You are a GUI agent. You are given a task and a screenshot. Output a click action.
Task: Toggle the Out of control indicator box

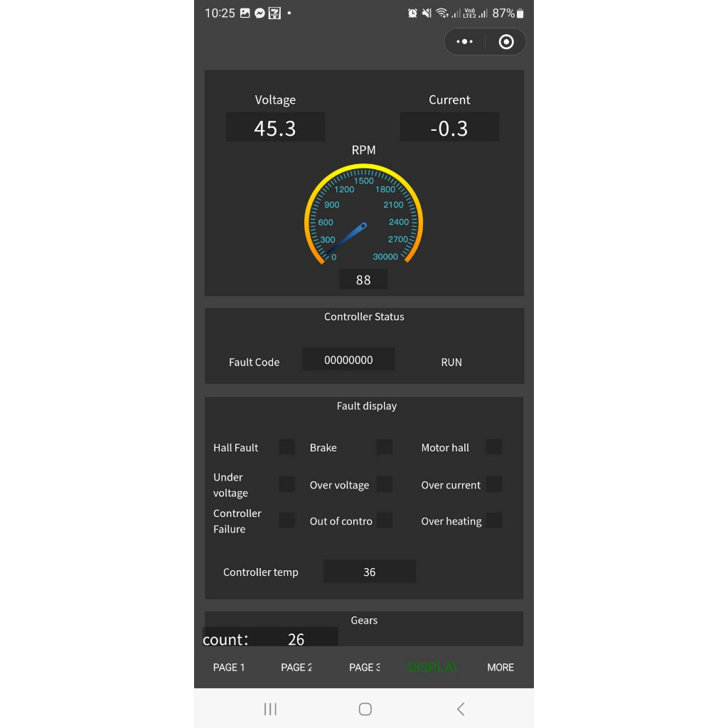(385, 520)
